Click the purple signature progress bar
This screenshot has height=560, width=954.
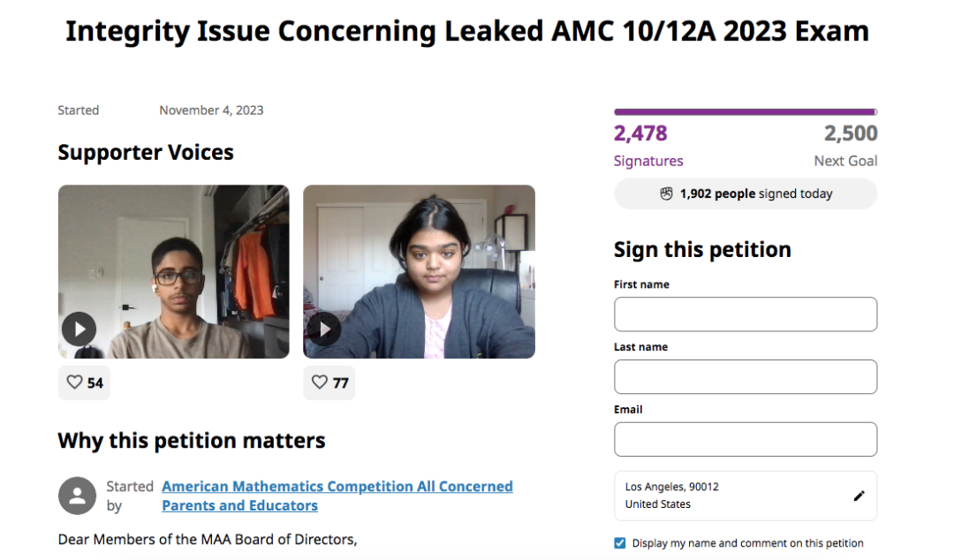[x=746, y=112]
